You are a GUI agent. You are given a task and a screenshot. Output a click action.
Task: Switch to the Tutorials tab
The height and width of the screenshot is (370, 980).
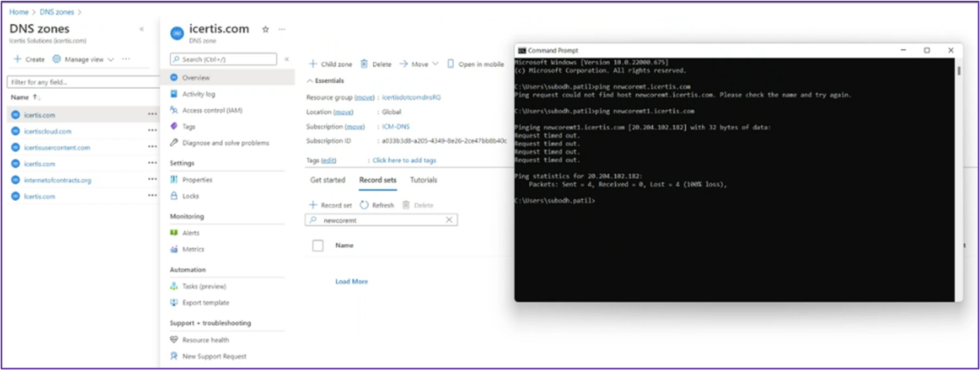pyautogui.click(x=423, y=180)
